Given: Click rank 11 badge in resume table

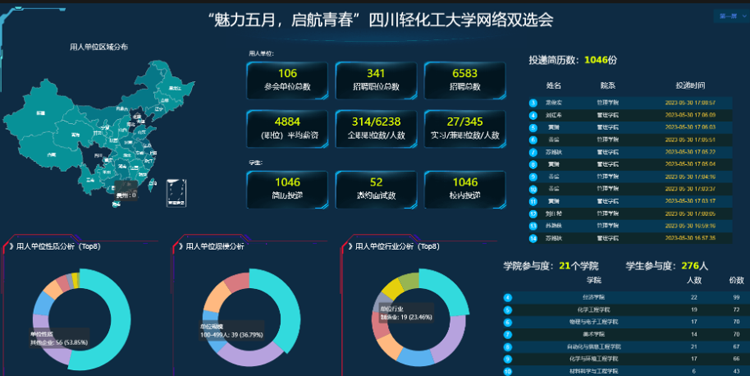Looking at the screenshot, I should [533, 201].
